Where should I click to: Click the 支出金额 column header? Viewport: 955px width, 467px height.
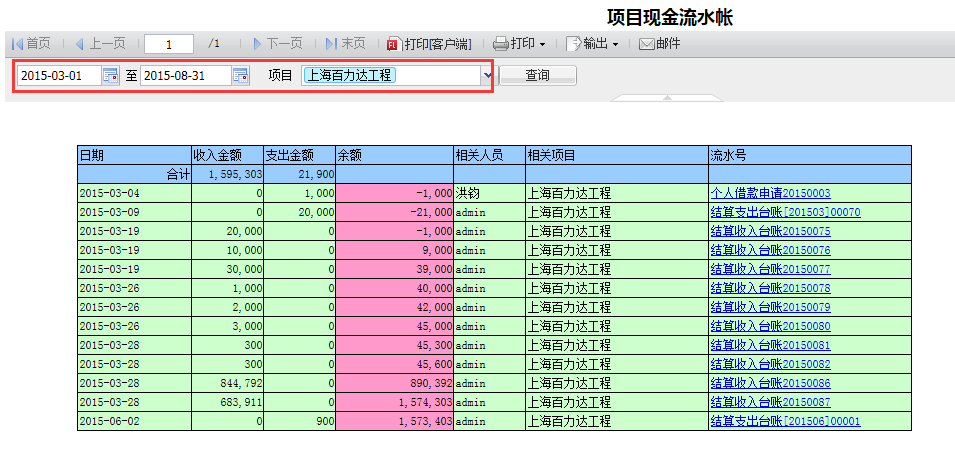tap(299, 155)
